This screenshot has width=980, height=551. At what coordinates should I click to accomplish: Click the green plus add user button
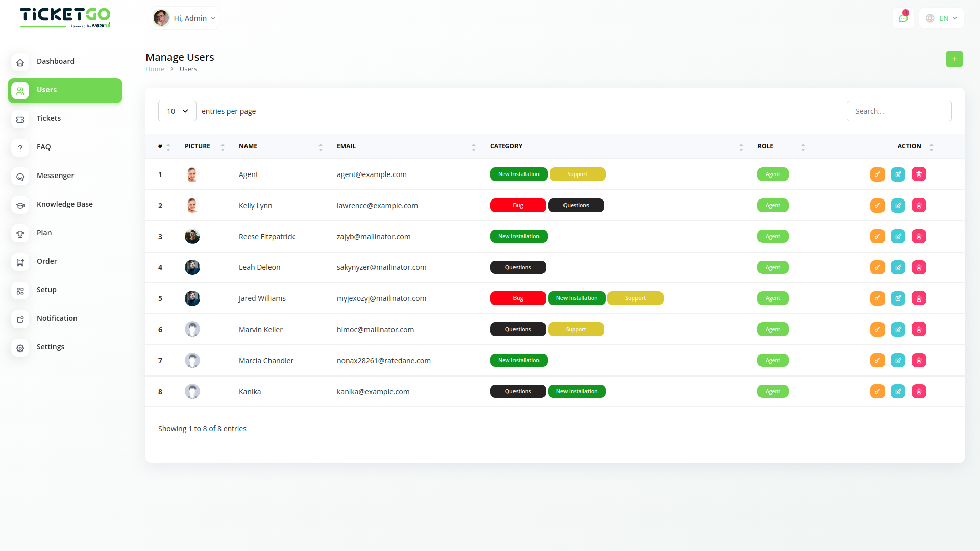tap(954, 59)
